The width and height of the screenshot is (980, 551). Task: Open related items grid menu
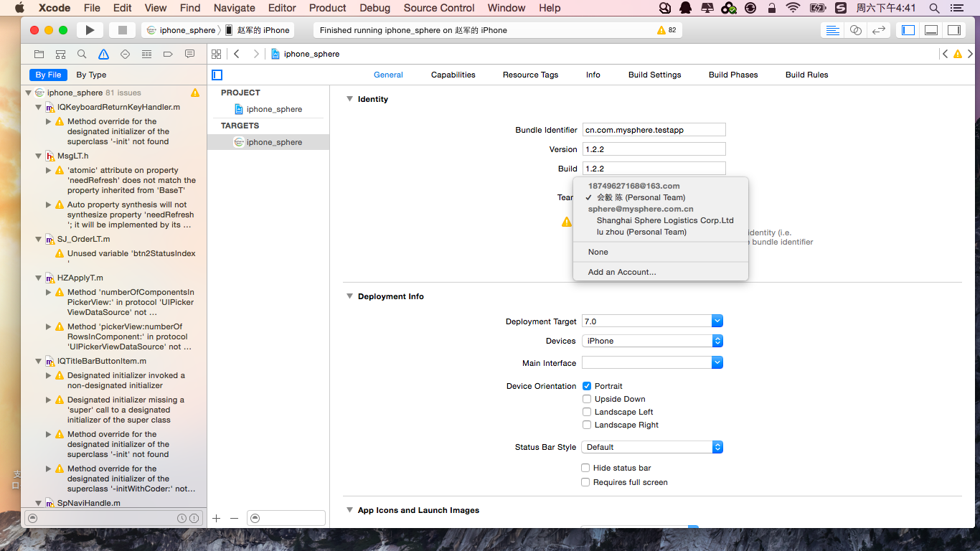pos(217,54)
